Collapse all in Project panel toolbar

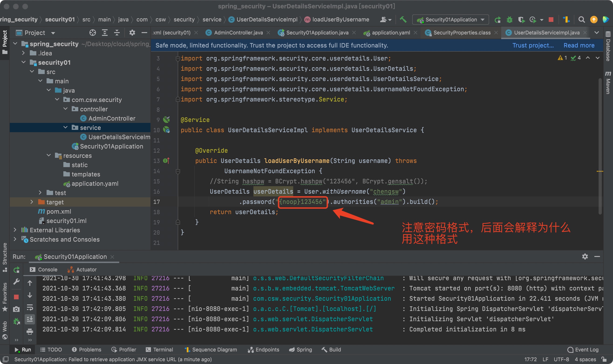[x=117, y=33]
